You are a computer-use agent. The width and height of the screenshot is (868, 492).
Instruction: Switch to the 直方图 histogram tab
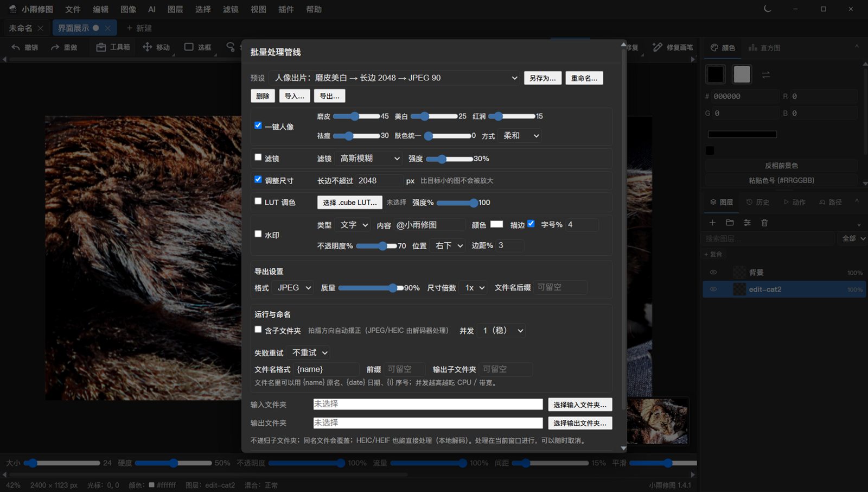[764, 48]
